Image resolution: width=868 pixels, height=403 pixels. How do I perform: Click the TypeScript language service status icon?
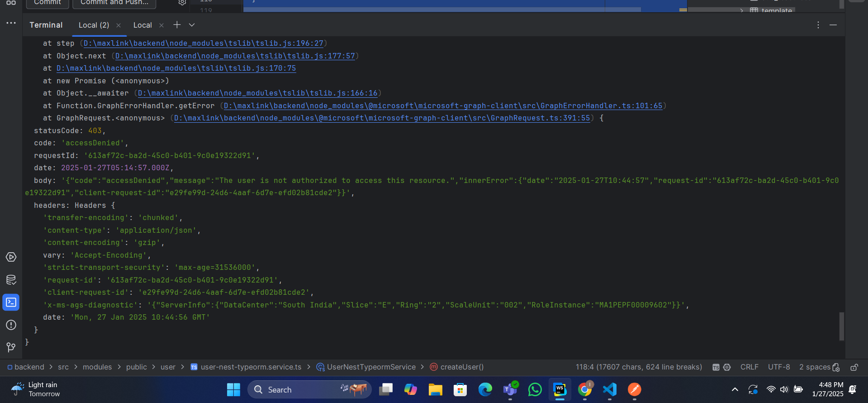(x=716, y=367)
